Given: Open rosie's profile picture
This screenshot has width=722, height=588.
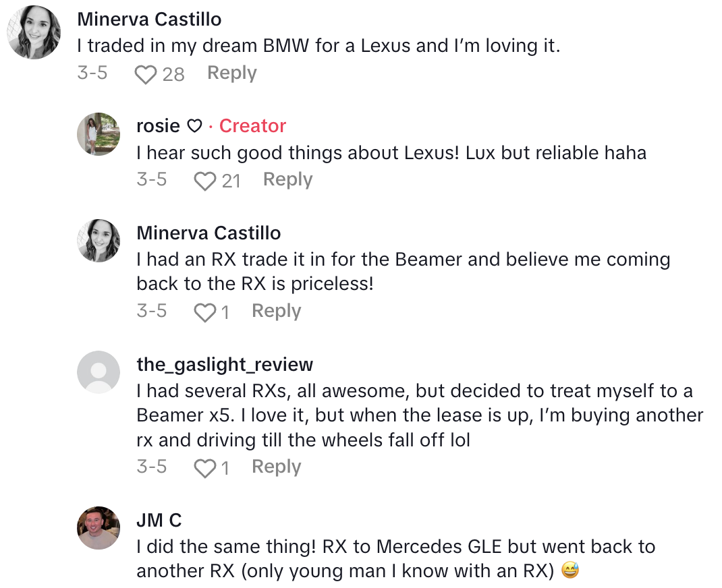Looking at the screenshot, I should tap(99, 134).
